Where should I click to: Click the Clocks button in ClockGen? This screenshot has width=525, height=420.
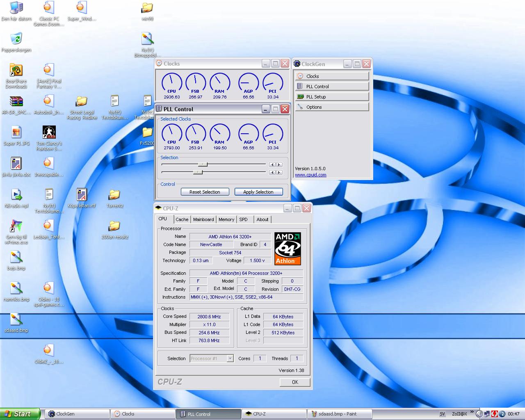pyautogui.click(x=332, y=76)
